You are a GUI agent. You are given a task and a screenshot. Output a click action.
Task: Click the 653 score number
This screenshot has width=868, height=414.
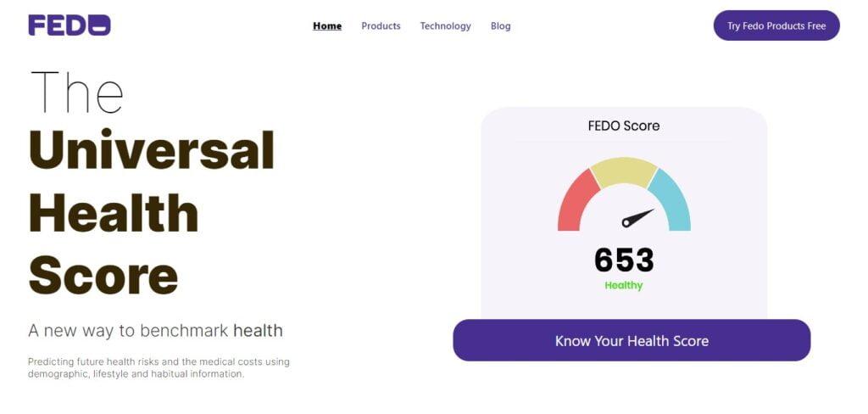point(624,260)
